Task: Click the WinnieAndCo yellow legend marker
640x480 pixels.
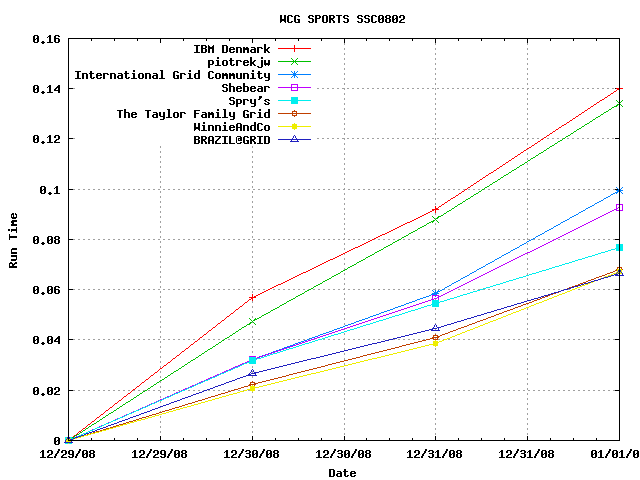Action: (x=293, y=127)
